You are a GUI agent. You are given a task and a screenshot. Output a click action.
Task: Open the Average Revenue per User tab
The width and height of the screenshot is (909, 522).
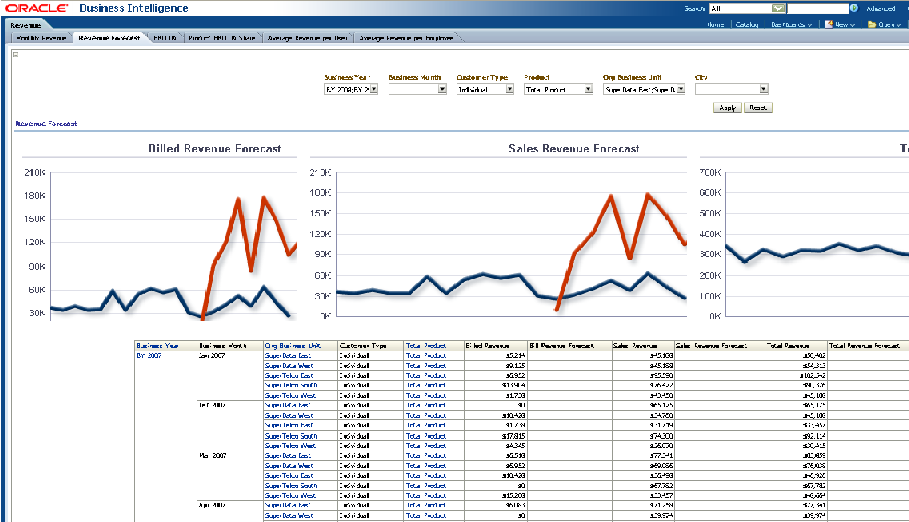[x=307, y=38]
